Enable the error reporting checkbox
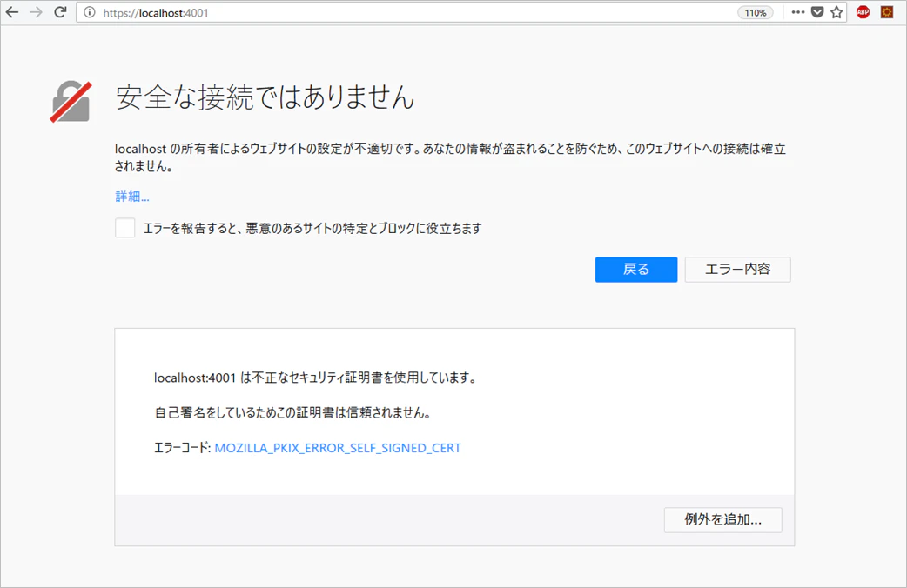This screenshot has width=907, height=588. [125, 228]
